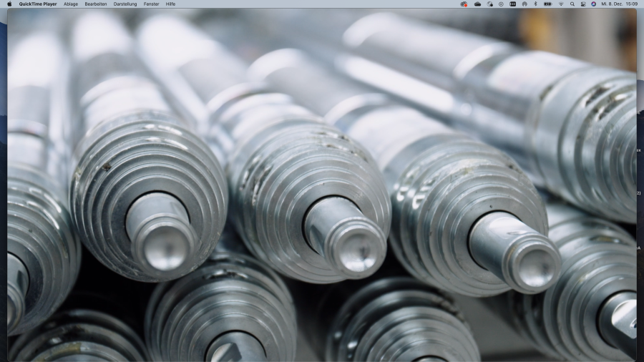
Task: Show the battery status menu
Action: [x=547, y=4]
